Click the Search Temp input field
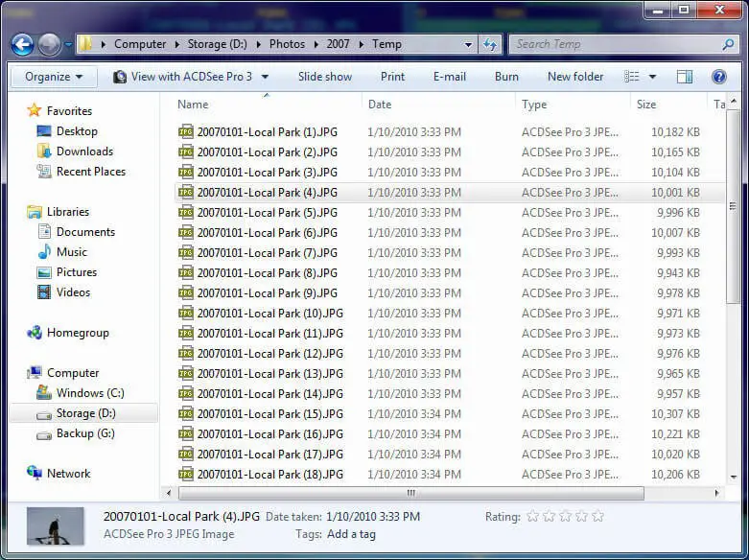 click(614, 44)
